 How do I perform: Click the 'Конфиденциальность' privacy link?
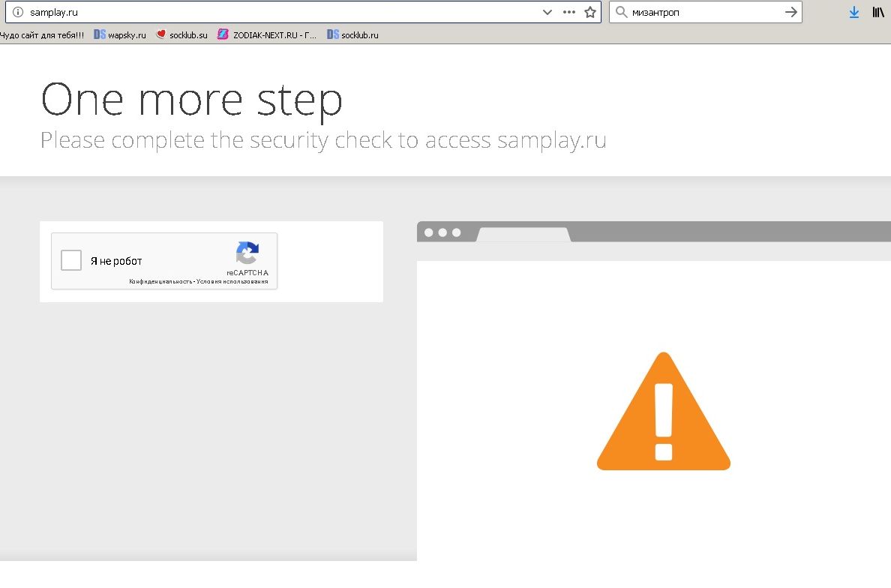coord(160,282)
